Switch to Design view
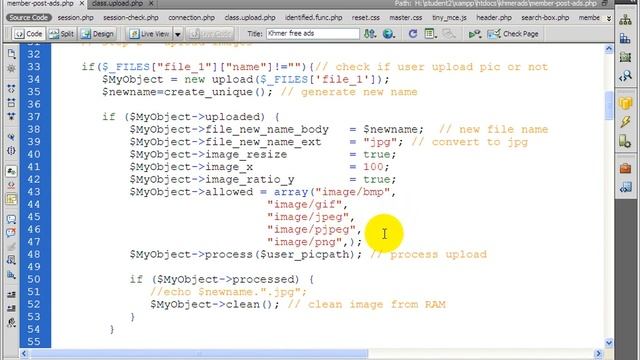 (x=98, y=34)
